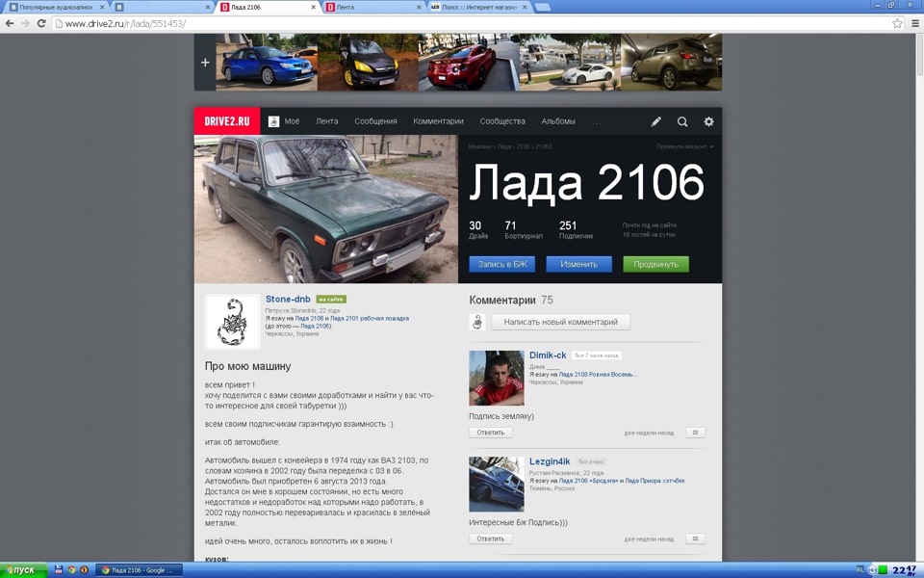Screen dimensions: 924x578
Task: Open the Chrome menu icon
Action: pos(915,23)
